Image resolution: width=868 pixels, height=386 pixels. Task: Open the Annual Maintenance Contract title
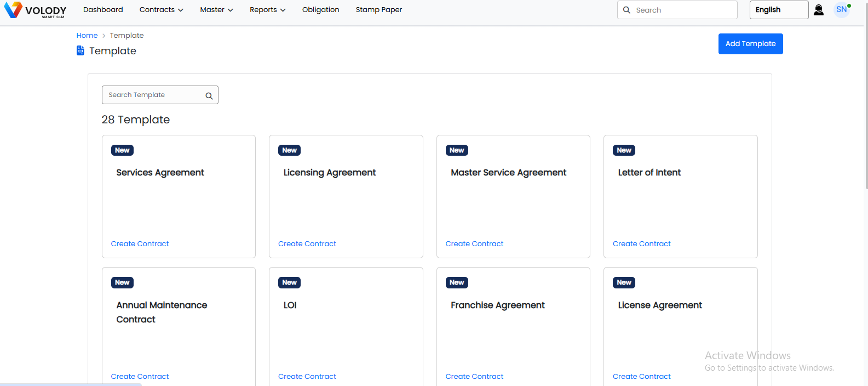162,313
